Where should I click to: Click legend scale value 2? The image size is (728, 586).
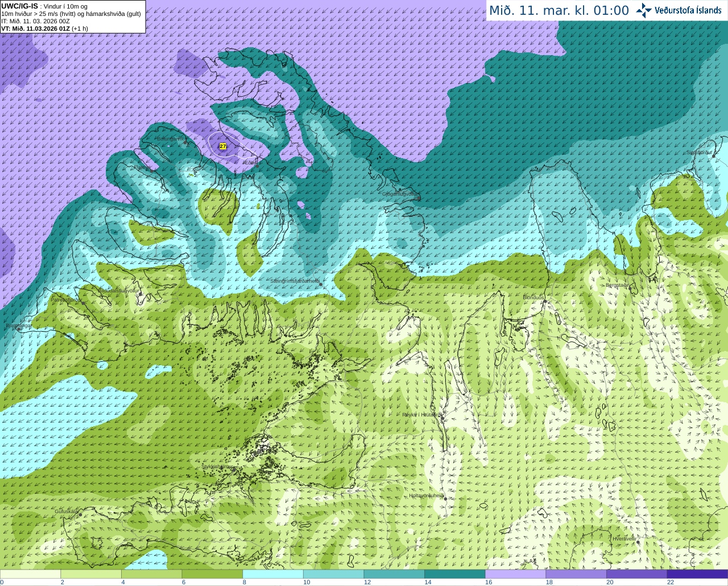click(62, 582)
